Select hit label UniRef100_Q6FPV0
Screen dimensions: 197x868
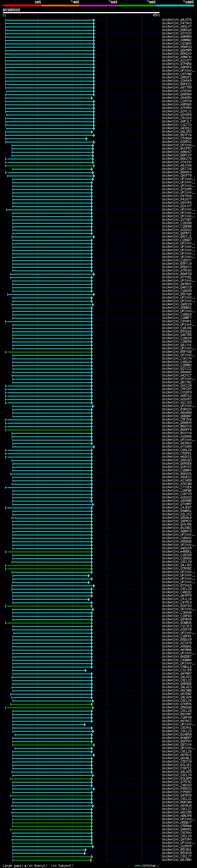pyautogui.click(x=177, y=741)
